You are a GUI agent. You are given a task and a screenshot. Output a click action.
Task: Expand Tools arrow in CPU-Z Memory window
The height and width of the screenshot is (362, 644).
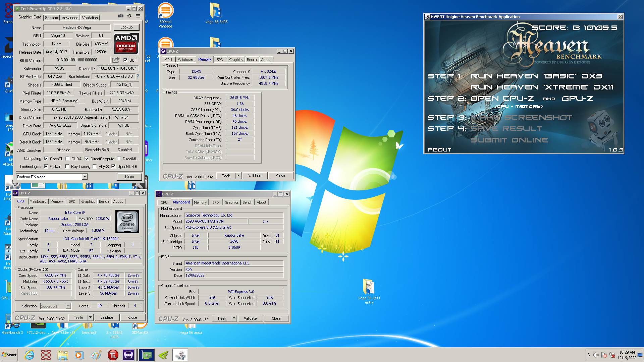click(238, 176)
